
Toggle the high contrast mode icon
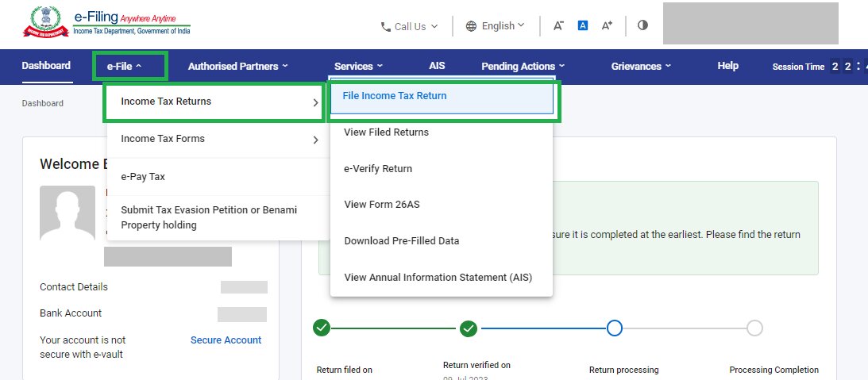tap(642, 25)
